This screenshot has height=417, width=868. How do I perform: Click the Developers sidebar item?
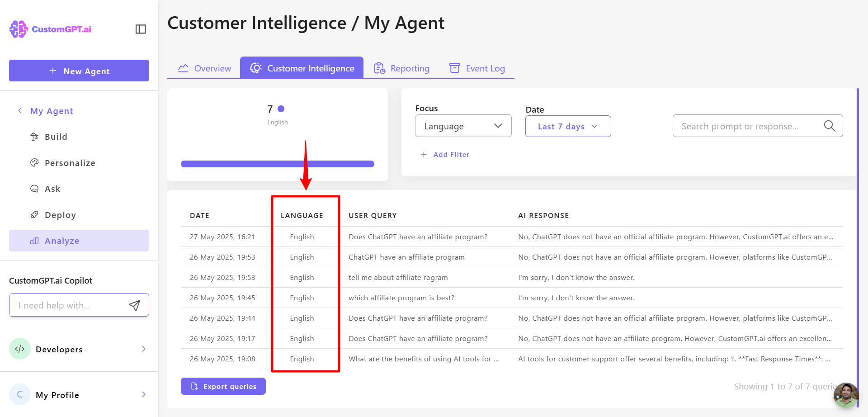79,349
